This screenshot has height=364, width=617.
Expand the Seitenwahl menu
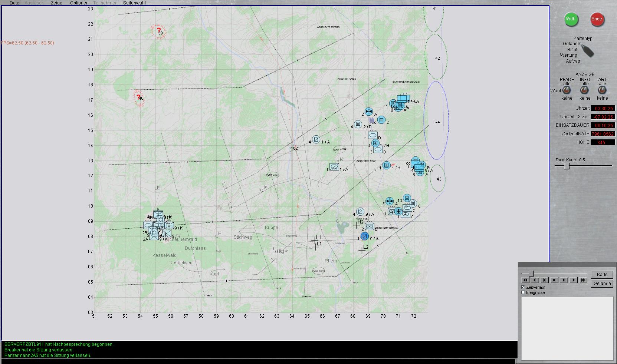[134, 3]
